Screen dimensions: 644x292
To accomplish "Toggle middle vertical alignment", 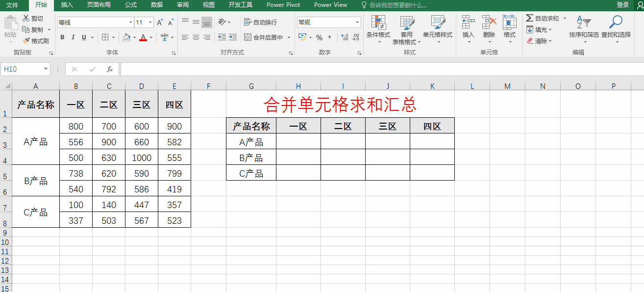I will 196,22.
